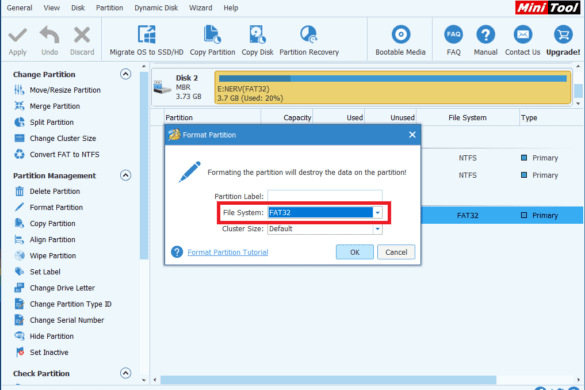
Task: Open the File System dropdown
Action: click(377, 212)
